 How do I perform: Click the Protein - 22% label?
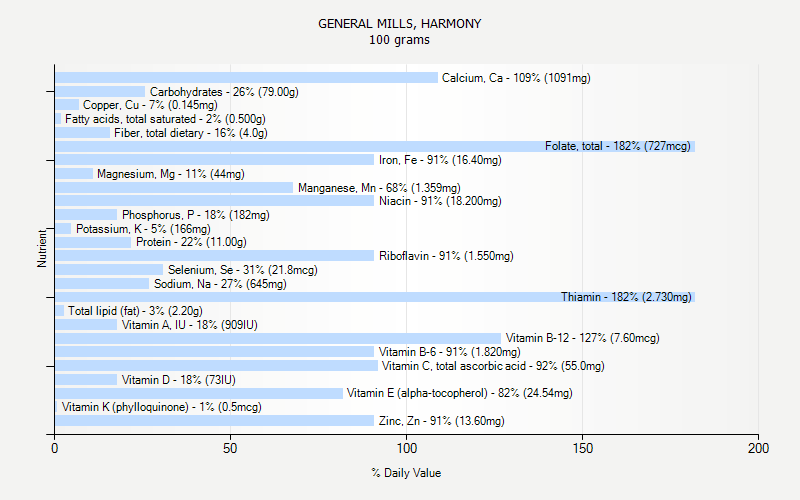point(191,242)
